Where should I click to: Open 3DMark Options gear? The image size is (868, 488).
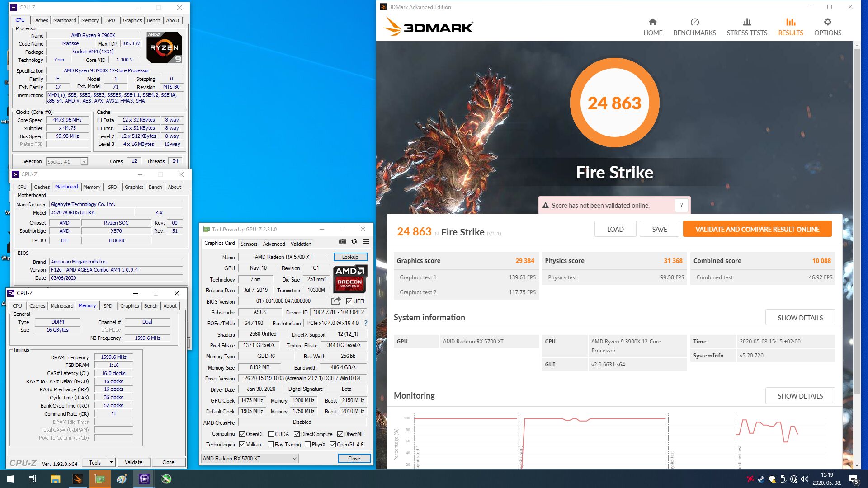pyautogui.click(x=827, y=27)
